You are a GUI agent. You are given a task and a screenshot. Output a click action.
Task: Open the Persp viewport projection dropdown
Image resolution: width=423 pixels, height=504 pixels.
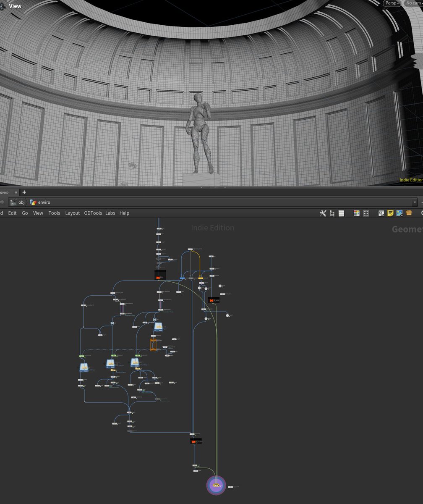[392, 3]
